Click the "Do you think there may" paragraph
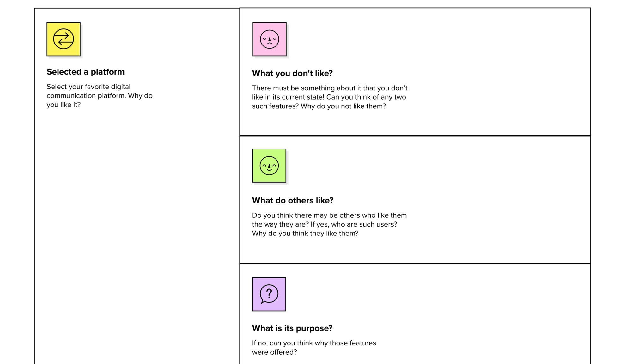Screen dimensions: 632x364 pos(329,224)
